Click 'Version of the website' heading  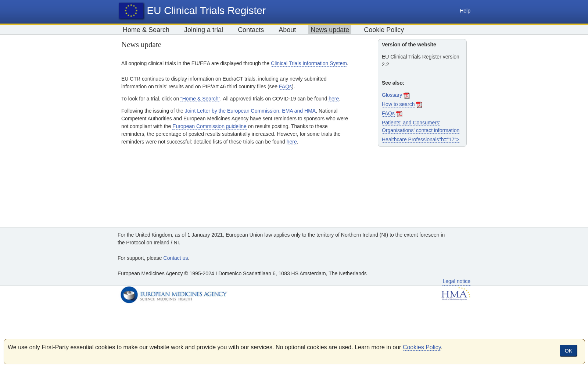[x=409, y=45]
